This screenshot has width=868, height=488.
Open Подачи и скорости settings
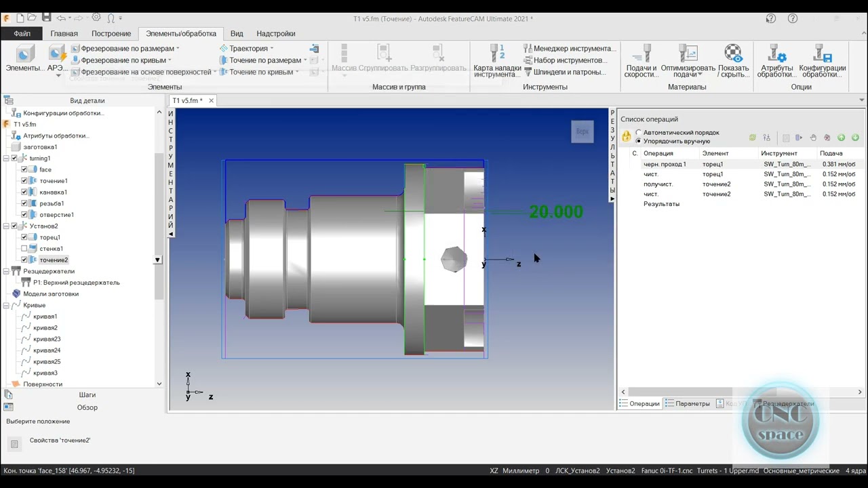[641, 61]
